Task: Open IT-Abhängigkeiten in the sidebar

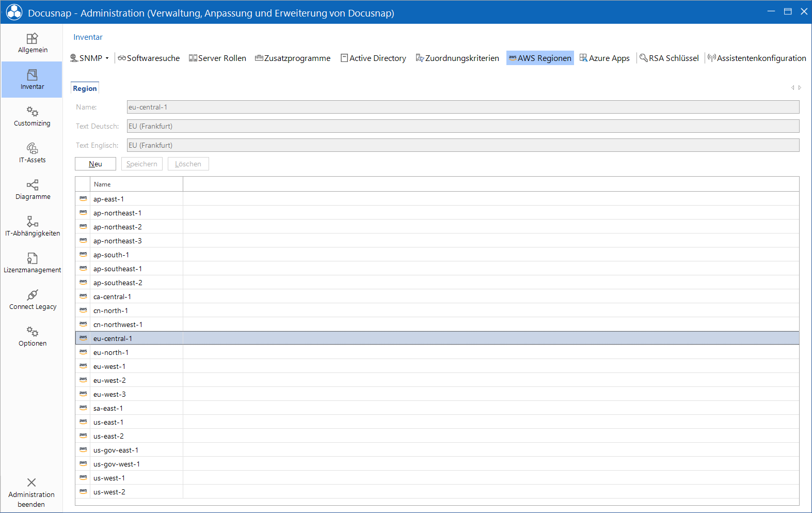Action: (x=32, y=227)
